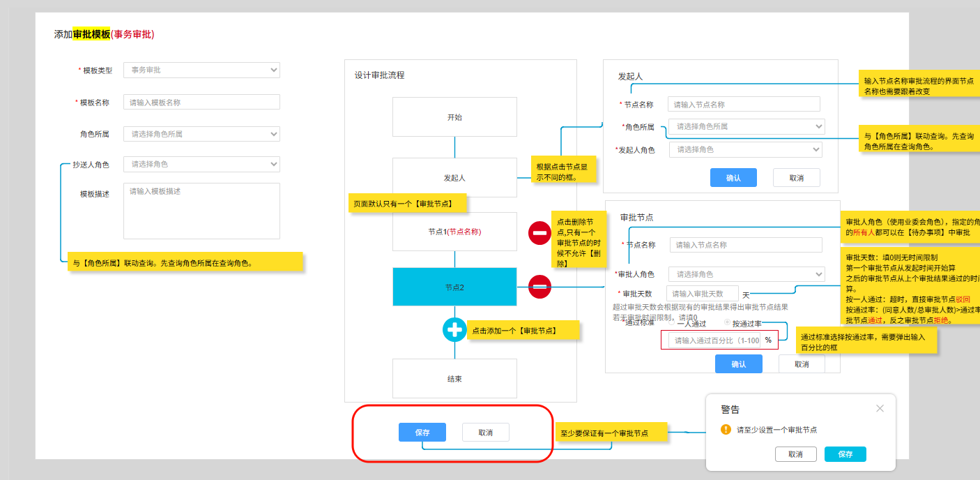980x480 pixels.
Task: Click 确认 button in 审批节点 panel
Action: coord(738,364)
